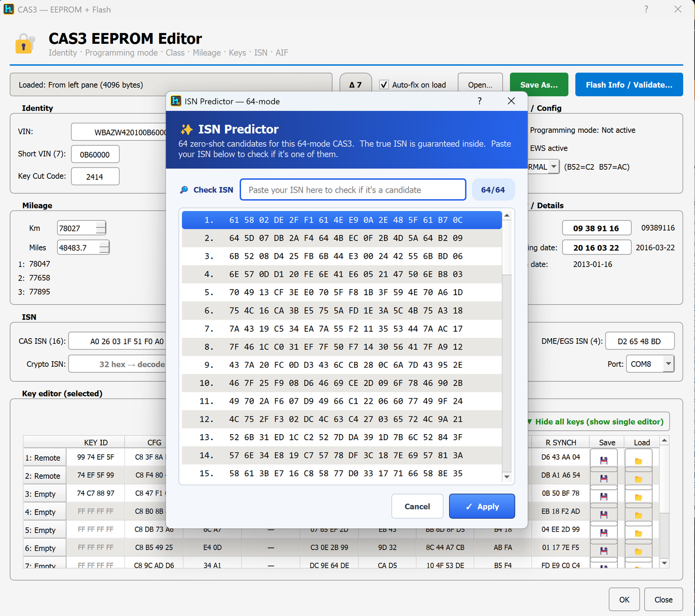This screenshot has height=616, width=695.
Task: Click load folder icon in row 4: Empty
Action: coord(639,515)
